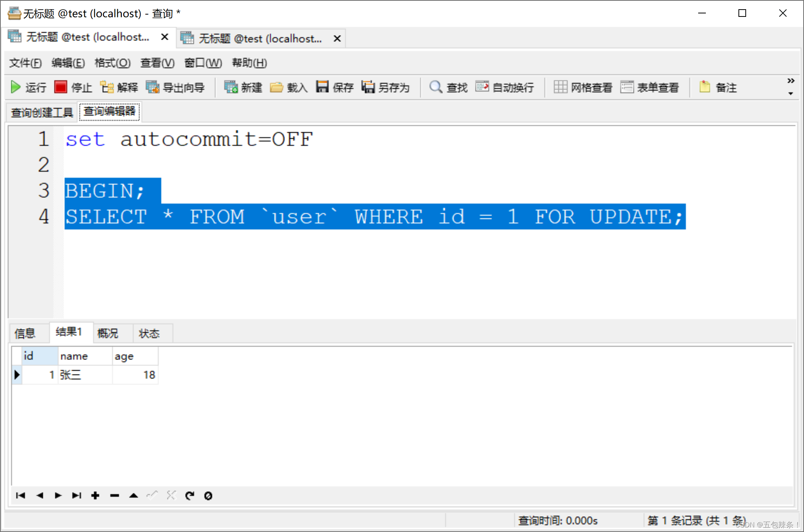This screenshot has height=532, width=804.
Task: Close the first 无标题 @test tab
Action: (x=164, y=37)
